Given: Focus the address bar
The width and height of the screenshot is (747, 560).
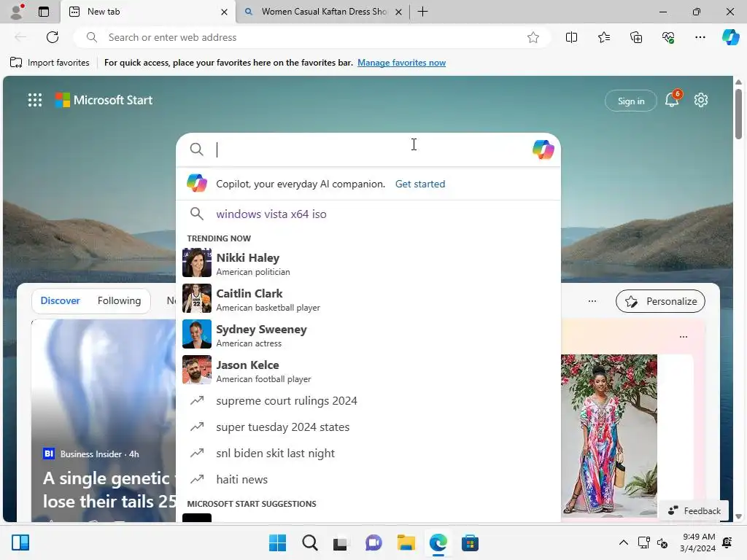Looking at the screenshot, I should coord(312,37).
